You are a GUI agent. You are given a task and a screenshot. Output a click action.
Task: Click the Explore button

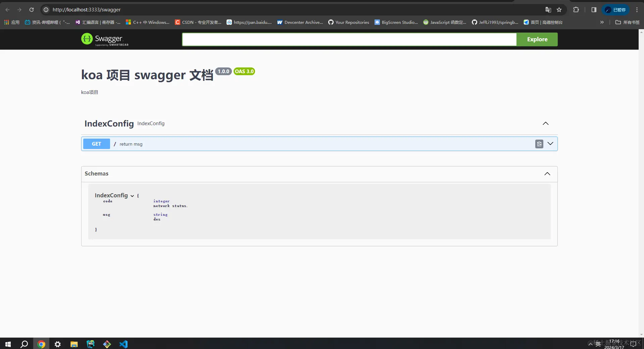tap(537, 39)
